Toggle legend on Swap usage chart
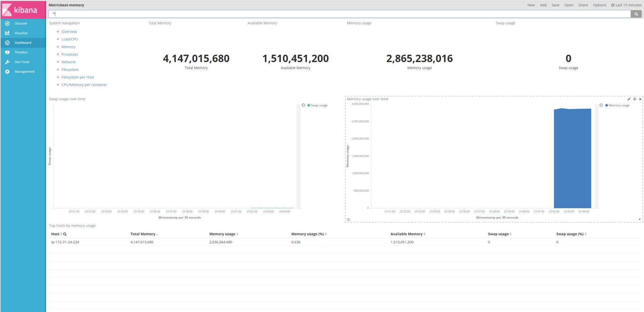The width and height of the screenshot is (644, 312). (303, 105)
